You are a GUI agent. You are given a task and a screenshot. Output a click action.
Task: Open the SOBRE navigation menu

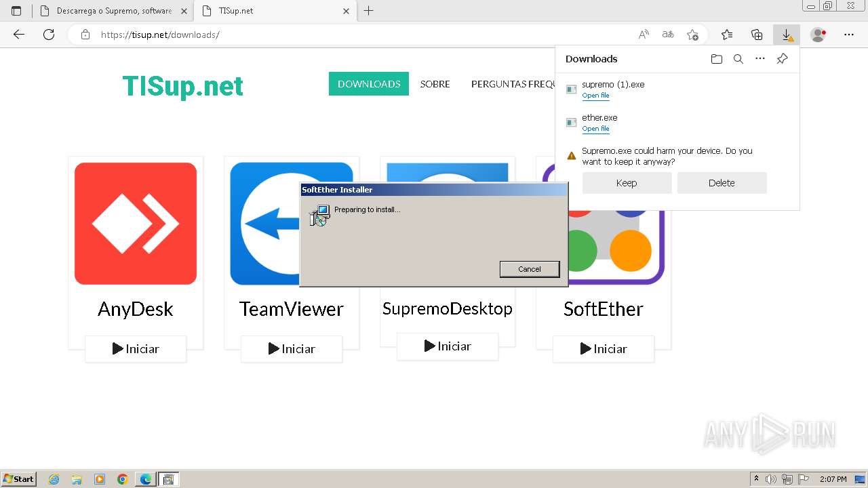click(435, 84)
